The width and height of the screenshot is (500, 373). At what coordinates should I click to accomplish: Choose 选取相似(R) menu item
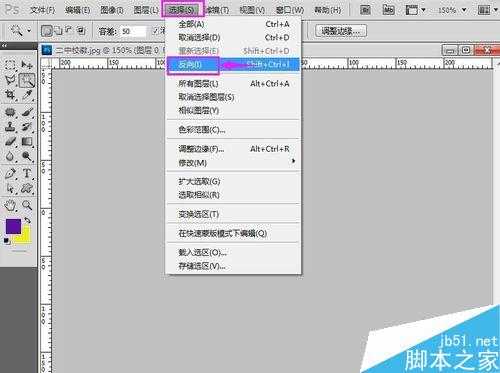[233, 195]
